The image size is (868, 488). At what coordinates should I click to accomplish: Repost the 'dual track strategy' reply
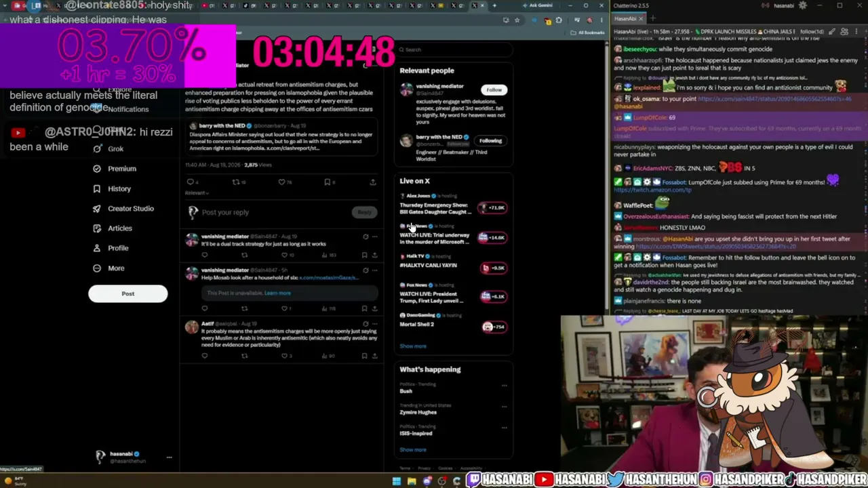click(245, 256)
